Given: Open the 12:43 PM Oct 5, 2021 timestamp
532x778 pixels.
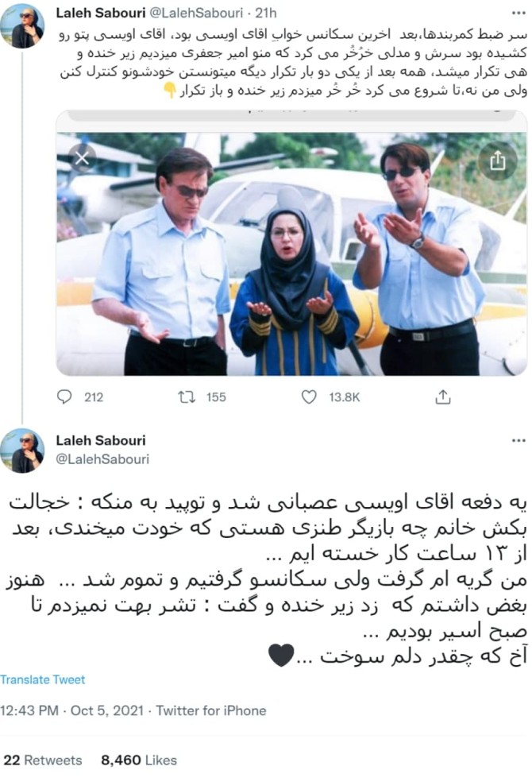Looking at the screenshot, I should [x=72, y=710].
